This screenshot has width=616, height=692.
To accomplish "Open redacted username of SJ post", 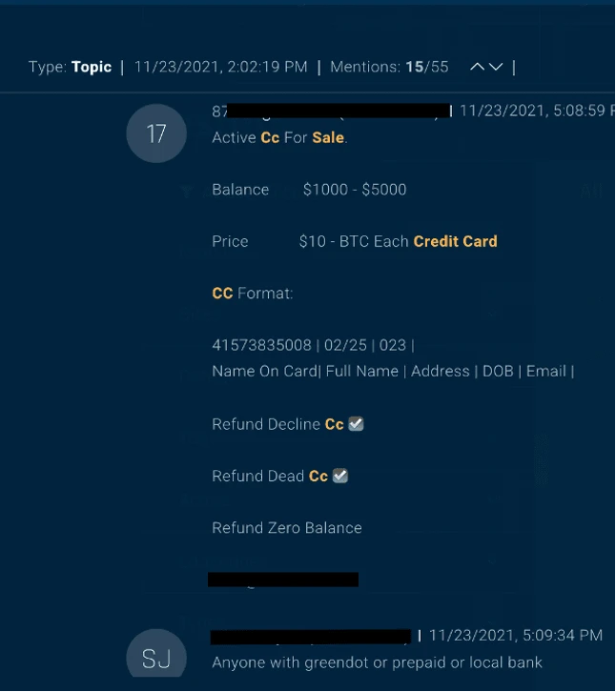I will [x=311, y=637].
